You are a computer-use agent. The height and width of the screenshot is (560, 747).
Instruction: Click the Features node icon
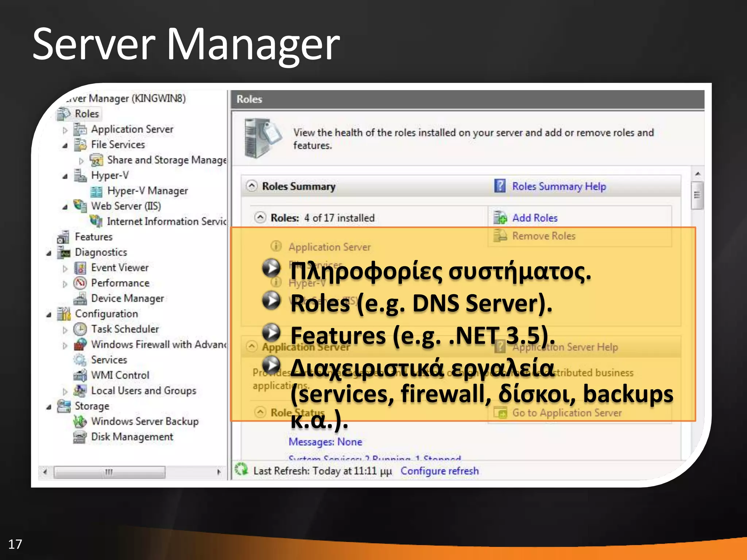(x=64, y=237)
